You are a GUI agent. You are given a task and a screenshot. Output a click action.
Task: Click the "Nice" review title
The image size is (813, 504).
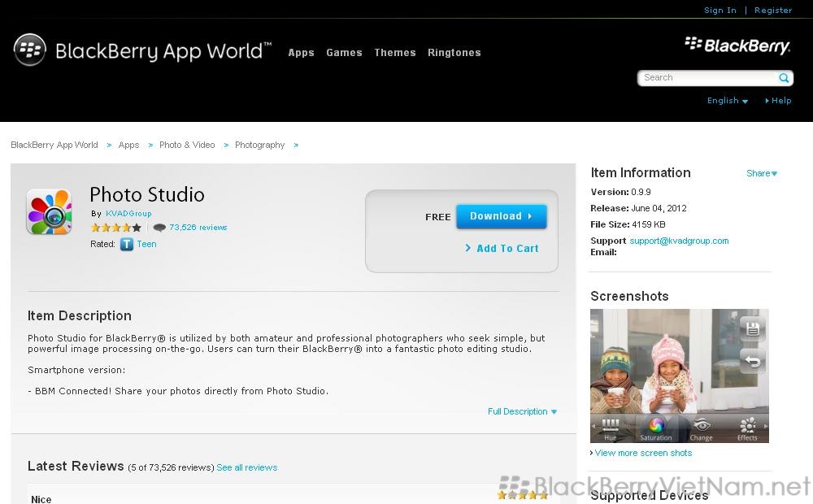(41, 499)
